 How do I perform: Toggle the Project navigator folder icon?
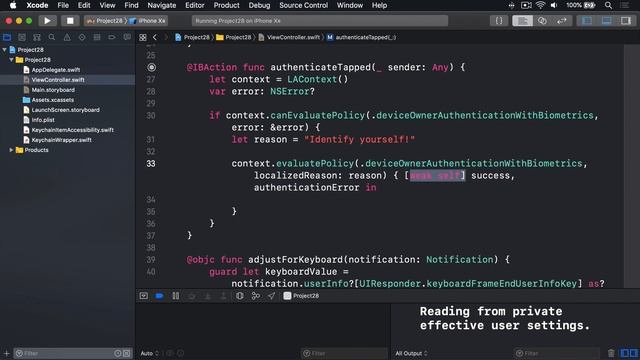click(7, 37)
